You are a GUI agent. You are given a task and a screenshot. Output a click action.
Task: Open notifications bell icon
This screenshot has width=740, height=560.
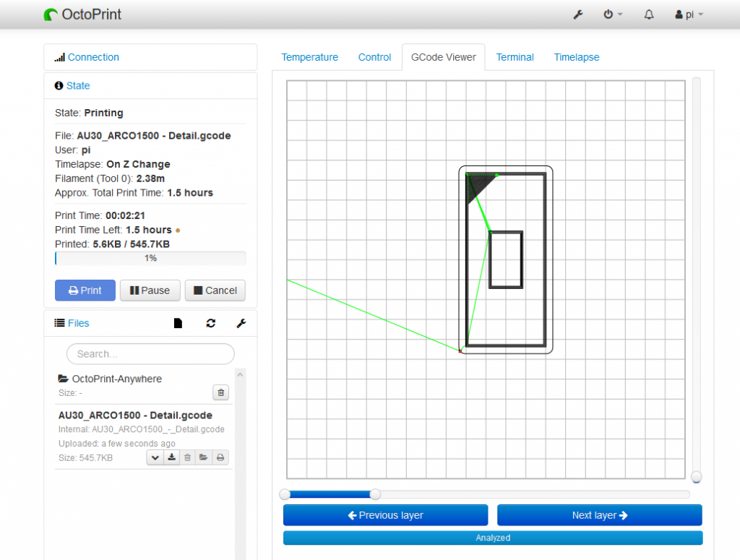pyautogui.click(x=649, y=14)
